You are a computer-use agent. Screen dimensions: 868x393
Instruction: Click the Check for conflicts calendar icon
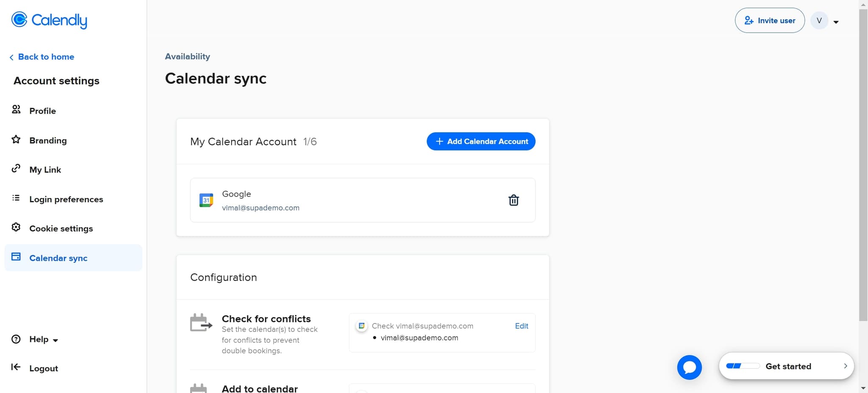point(200,323)
